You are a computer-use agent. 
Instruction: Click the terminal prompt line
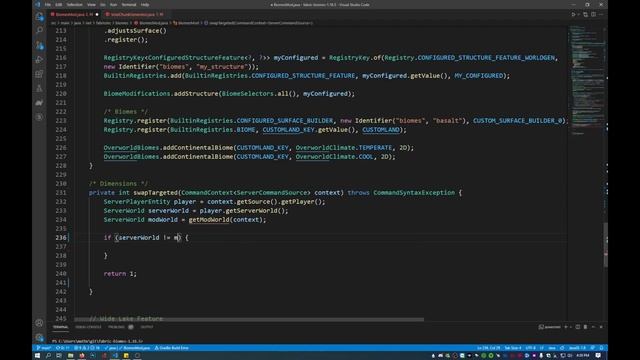[98, 341]
